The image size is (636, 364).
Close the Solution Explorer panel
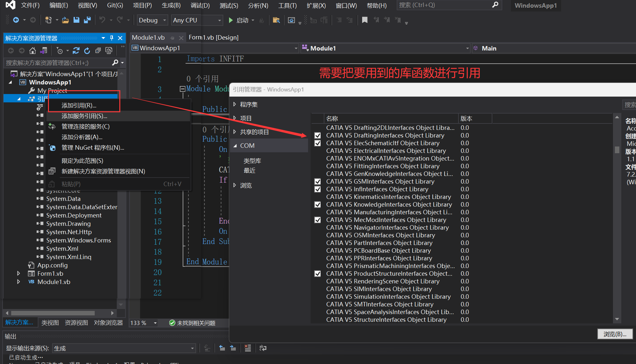120,38
